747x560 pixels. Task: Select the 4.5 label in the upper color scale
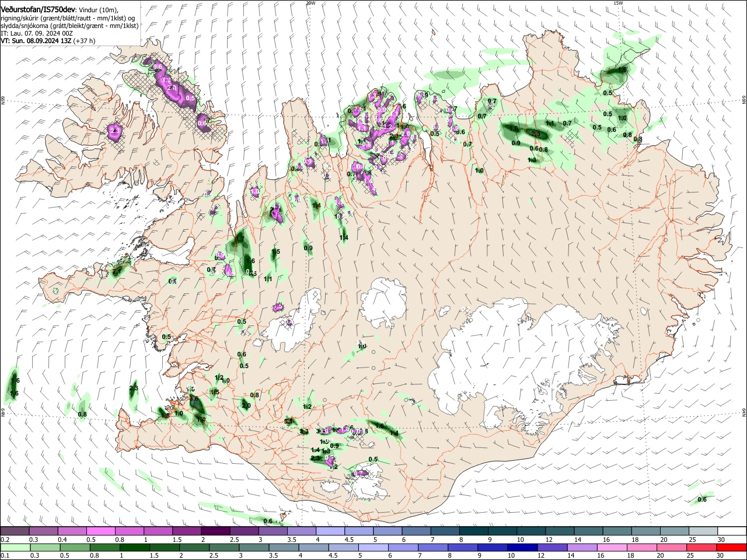tap(349, 540)
